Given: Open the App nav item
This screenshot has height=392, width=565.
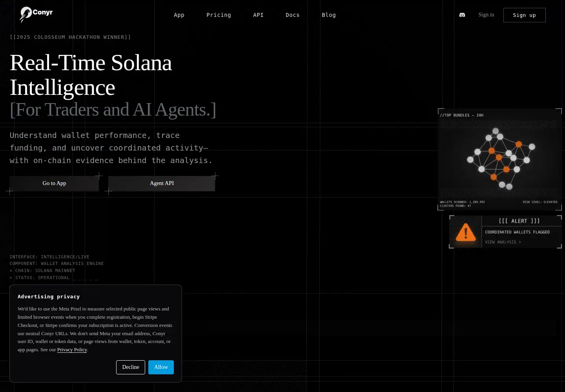Looking at the screenshot, I should (x=179, y=15).
